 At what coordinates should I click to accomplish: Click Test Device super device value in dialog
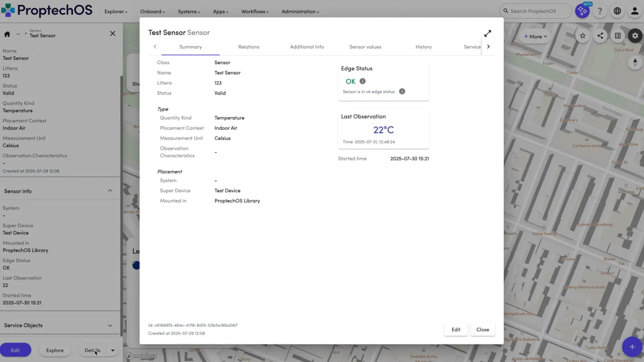pos(227,191)
